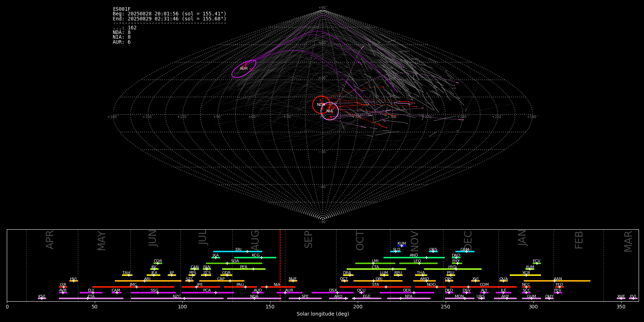The image size is (644, 322).
Task: Click the PCA shower label in timeline
Action: [x=207, y=291]
